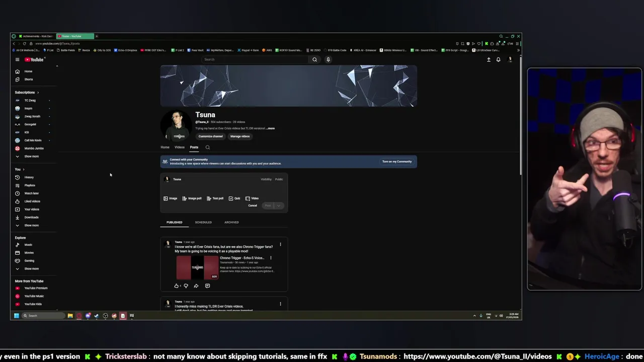Create an Image poll post

[x=192, y=199]
